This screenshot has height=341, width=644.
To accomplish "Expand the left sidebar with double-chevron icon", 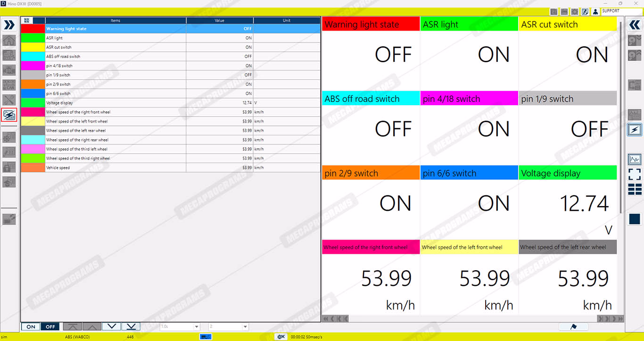I will (x=9, y=25).
